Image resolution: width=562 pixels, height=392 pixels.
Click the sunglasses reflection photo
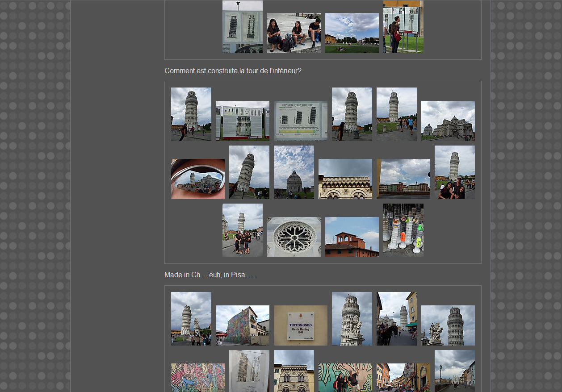[x=197, y=179]
